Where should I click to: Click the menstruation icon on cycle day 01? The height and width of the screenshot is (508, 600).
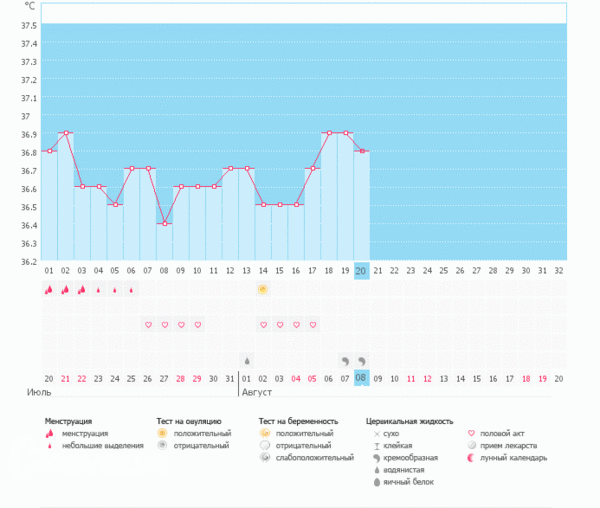click(48, 290)
